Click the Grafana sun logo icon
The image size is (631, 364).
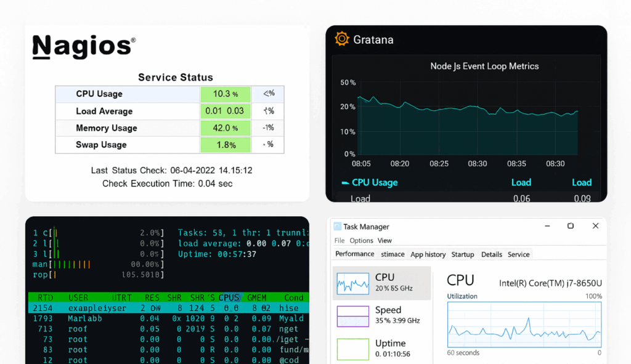(x=341, y=39)
